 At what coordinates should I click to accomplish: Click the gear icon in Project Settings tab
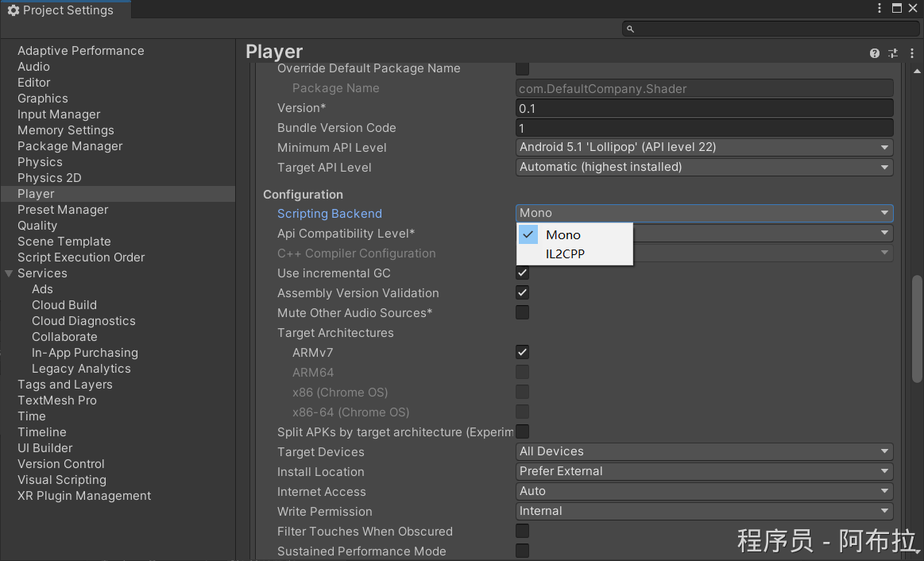point(13,10)
